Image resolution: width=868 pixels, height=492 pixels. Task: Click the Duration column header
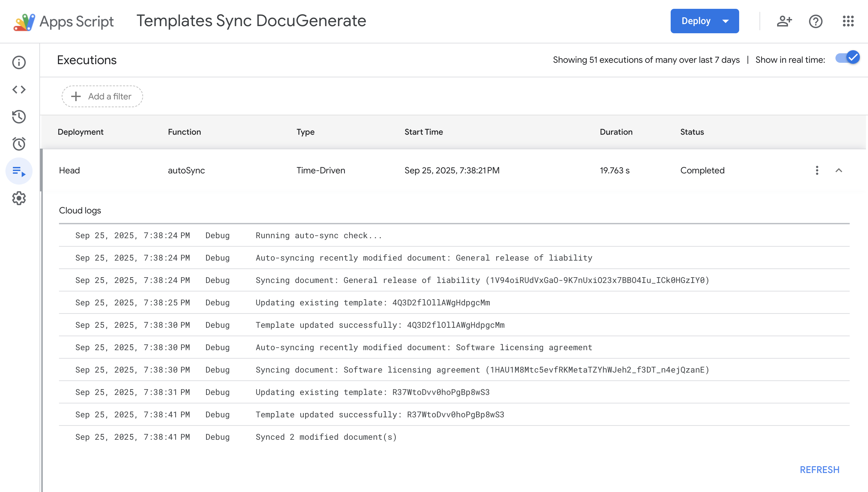tap(616, 132)
